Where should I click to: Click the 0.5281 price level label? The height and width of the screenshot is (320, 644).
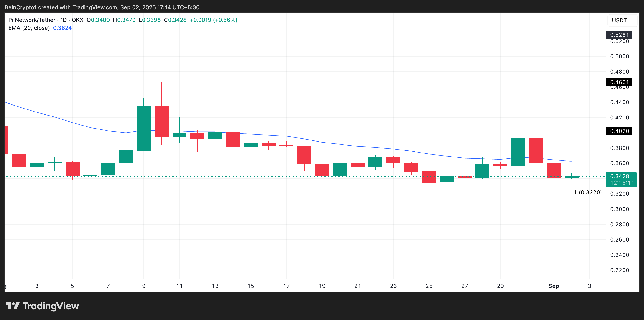point(619,35)
